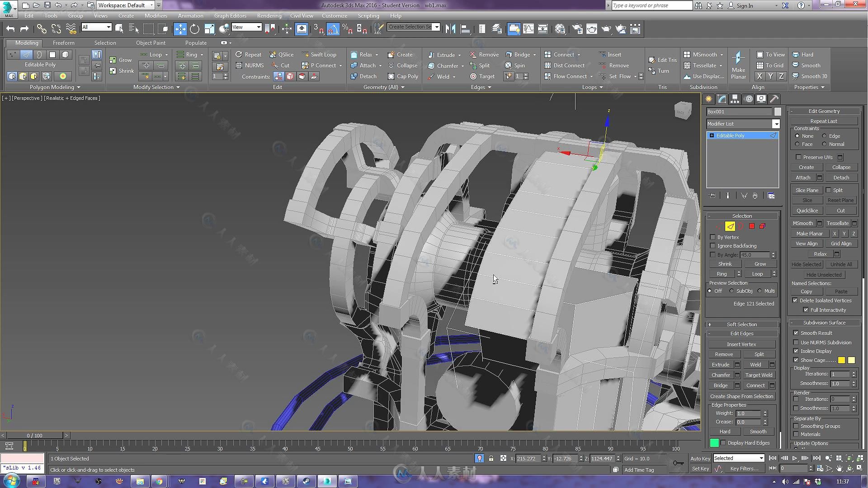Go to End frame button
Viewport: 868px width, 488px height.
[817, 458]
